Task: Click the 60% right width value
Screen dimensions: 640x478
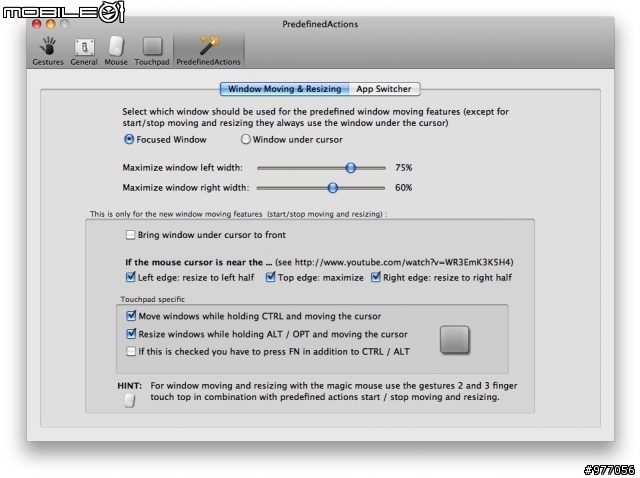Action: pos(403,188)
